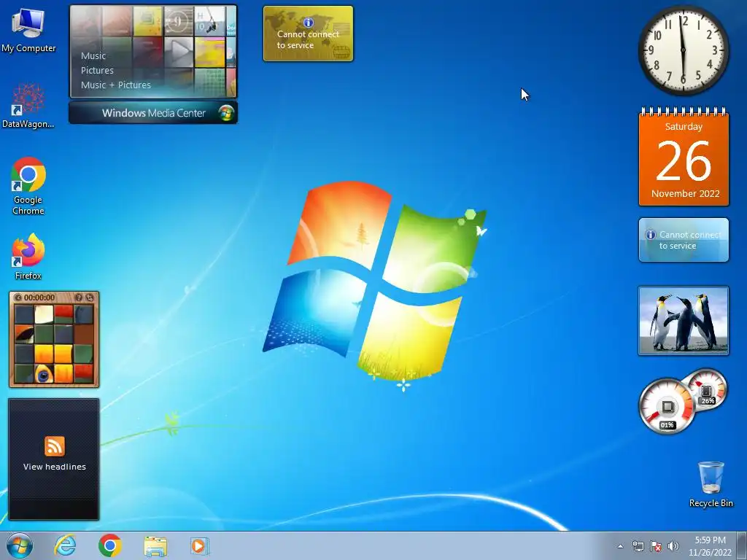Select Music in the Media Center gadget
The width and height of the screenshot is (747, 560).
[93, 55]
